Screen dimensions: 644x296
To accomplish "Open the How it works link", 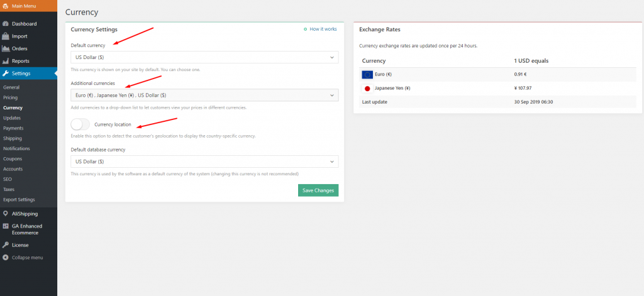I will pos(323,30).
